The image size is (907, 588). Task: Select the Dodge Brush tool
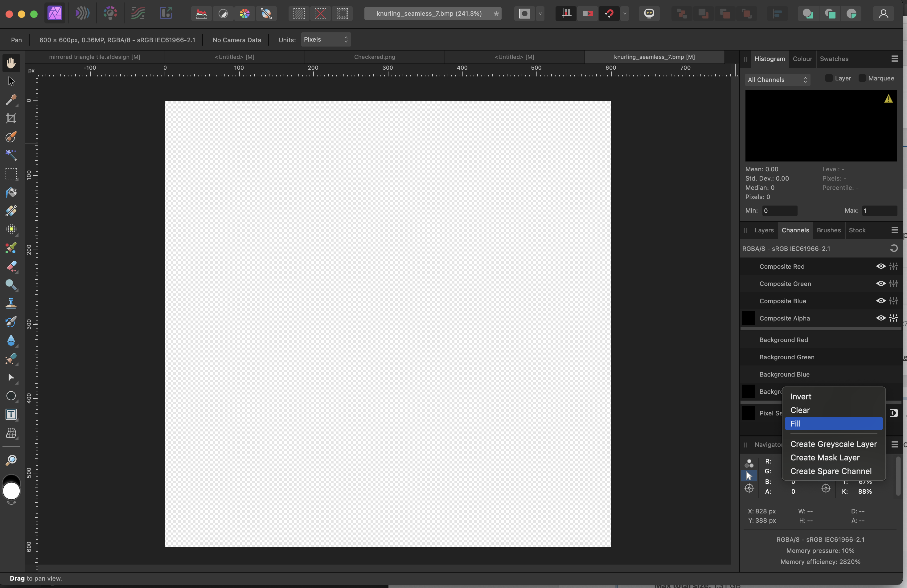point(11,285)
